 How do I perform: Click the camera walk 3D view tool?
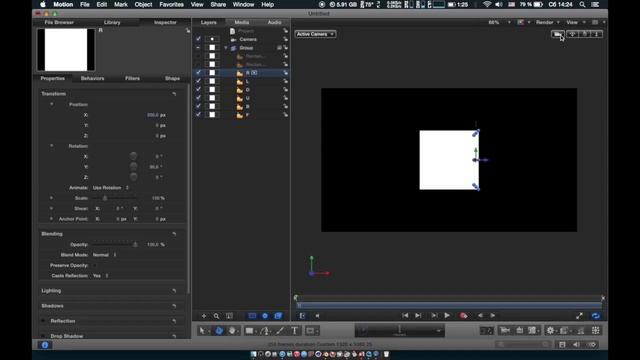[558, 34]
